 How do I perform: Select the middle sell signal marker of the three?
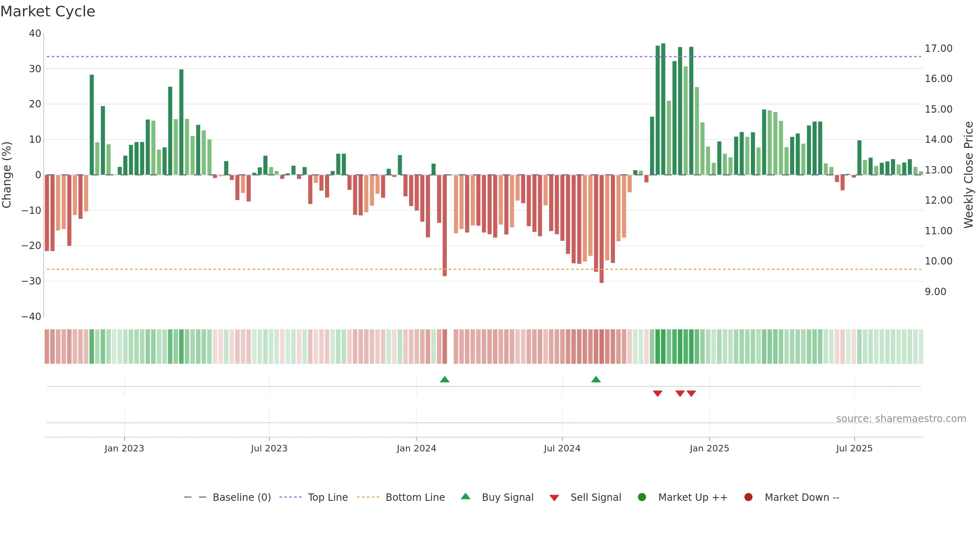pyautogui.click(x=680, y=393)
